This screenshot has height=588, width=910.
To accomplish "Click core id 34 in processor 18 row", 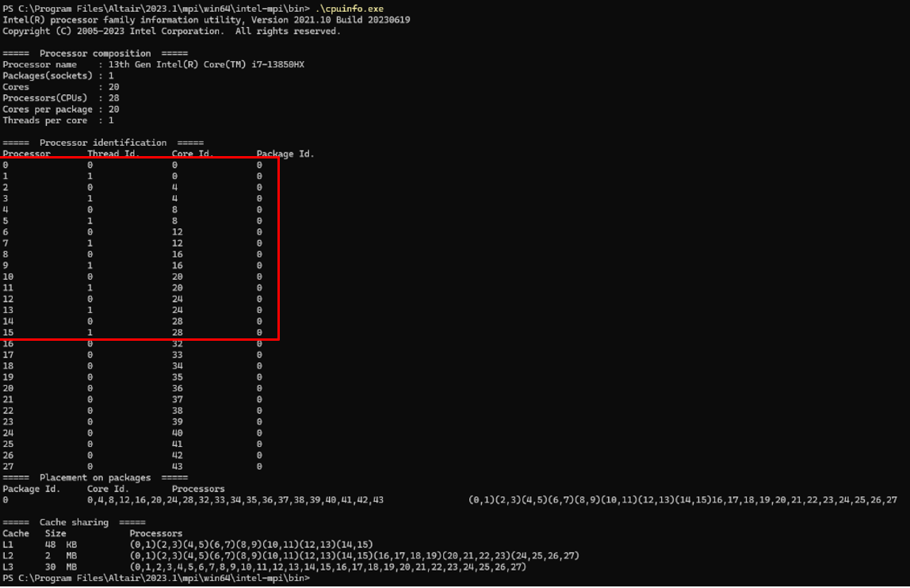I will 177,366.
